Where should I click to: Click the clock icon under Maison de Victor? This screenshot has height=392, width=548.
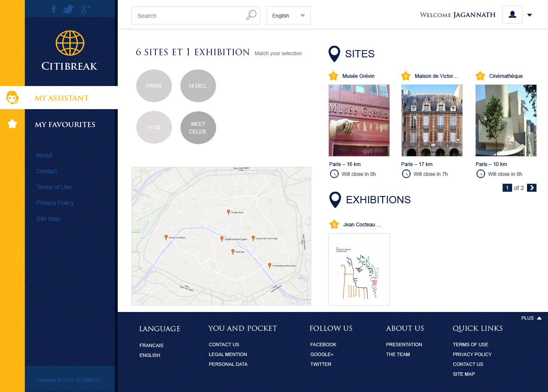click(406, 174)
